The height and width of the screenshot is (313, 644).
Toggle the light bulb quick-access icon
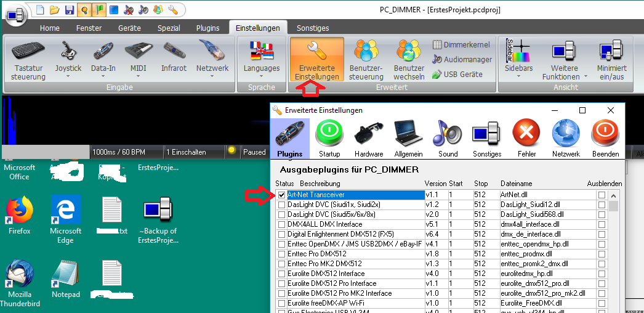coord(84,9)
